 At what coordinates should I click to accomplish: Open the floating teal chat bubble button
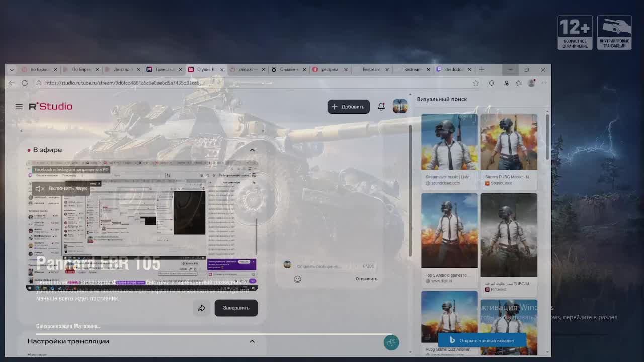(x=391, y=342)
